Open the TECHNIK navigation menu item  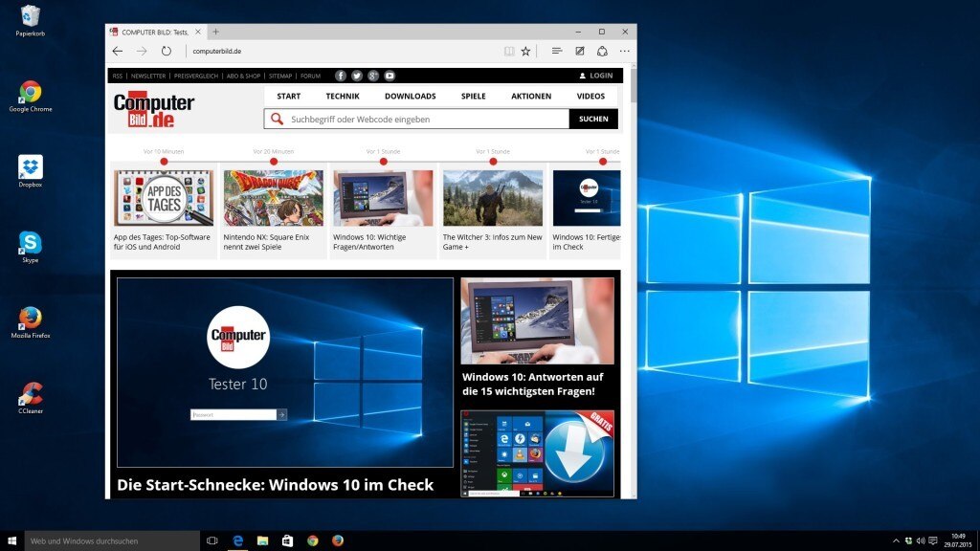coord(343,96)
